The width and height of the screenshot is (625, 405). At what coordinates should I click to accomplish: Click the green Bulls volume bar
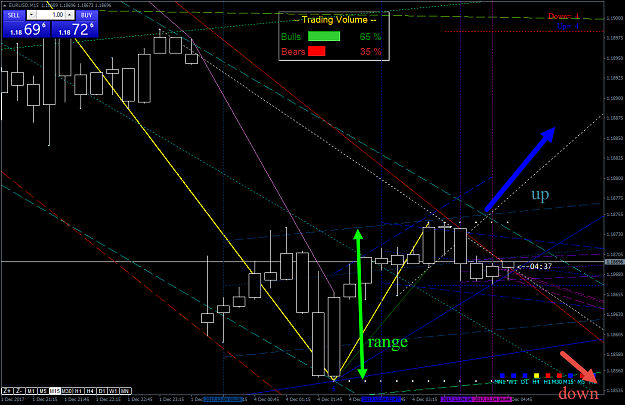pyautogui.click(x=324, y=36)
